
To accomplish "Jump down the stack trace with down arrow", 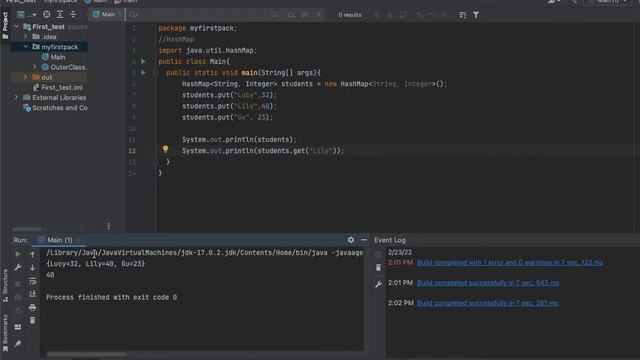I will pos(33,268).
